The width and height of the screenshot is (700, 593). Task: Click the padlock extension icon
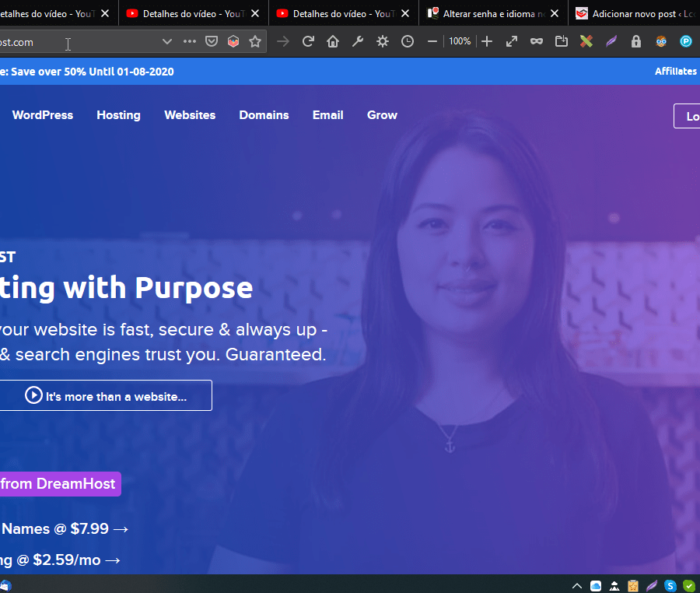coord(635,41)
